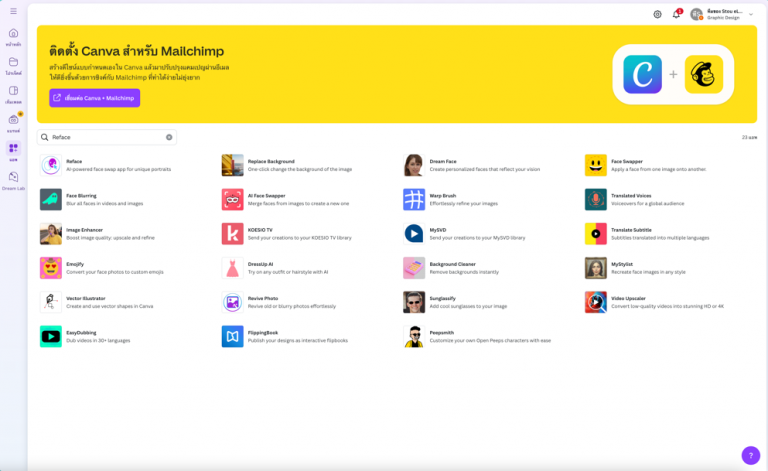The width and height of the screenshot is (768, 471).
Task: Click 'Publish your designs as interactive flipbooks'
Action: click(298, 341)
